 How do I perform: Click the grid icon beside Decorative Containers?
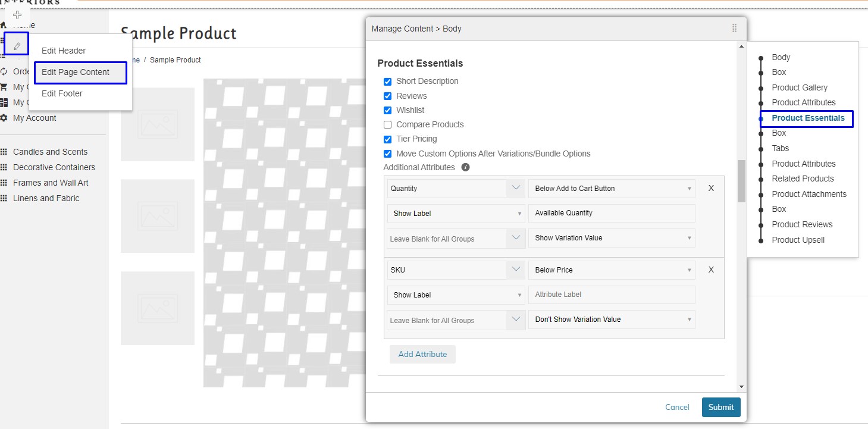coord(4,167)
